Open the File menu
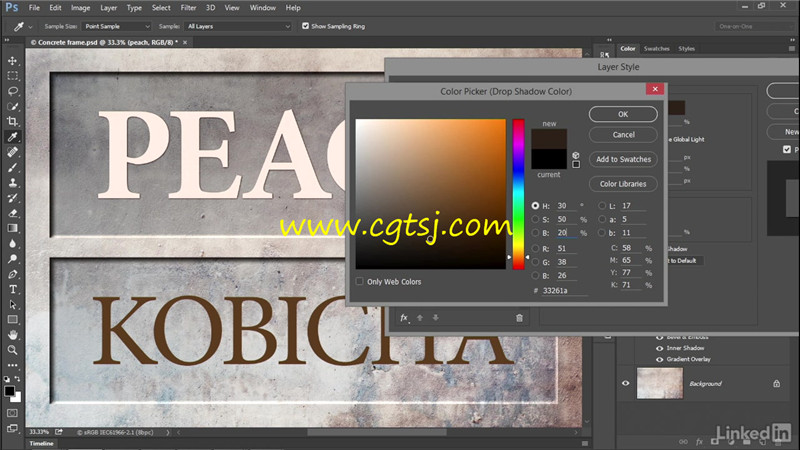Screen dimensions: 800x450 click(34, 8)
